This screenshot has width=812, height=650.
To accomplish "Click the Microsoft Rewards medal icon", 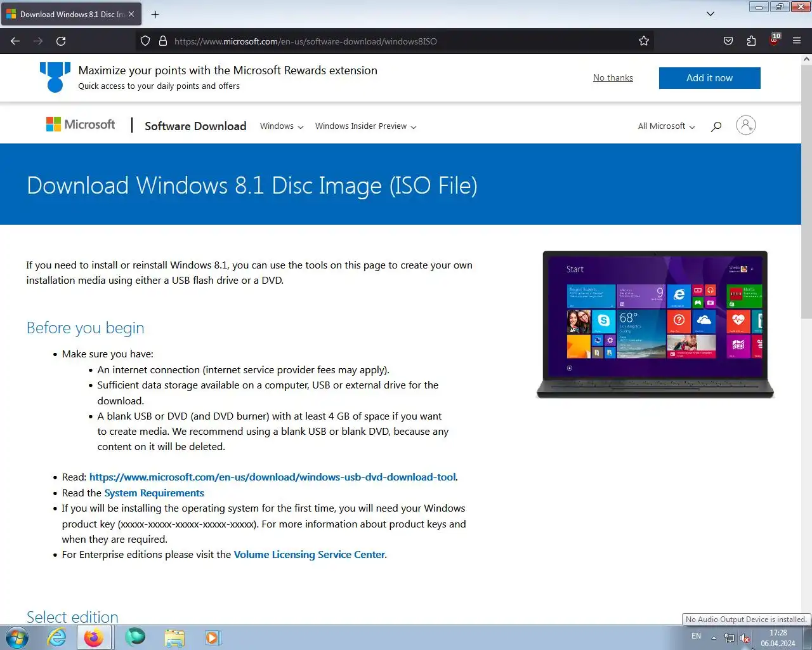I will coord(55,77).
